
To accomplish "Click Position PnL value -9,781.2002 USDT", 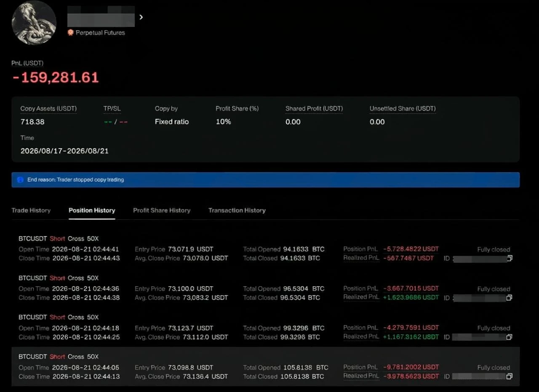I will 411,367.
